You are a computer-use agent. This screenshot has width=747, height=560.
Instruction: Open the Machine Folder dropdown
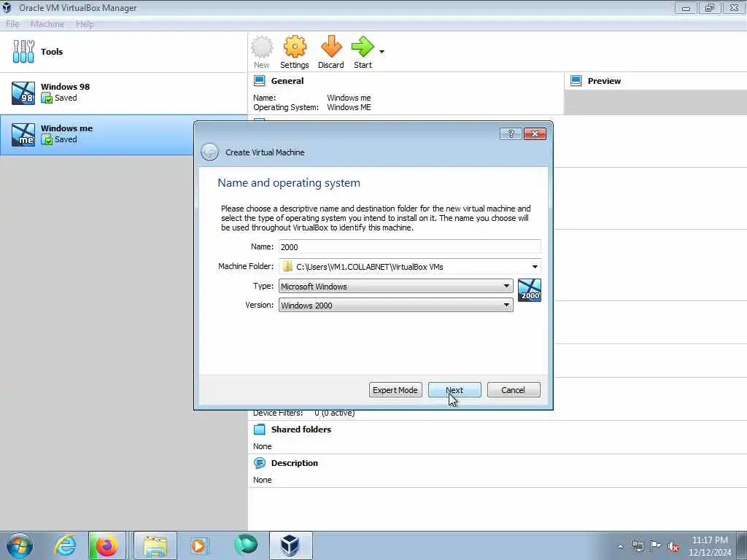[x=535, y=267]
